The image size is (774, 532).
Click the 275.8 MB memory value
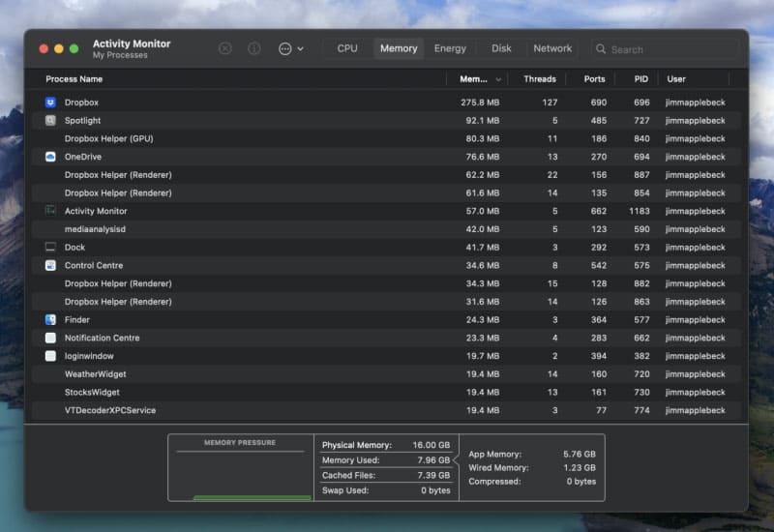coord(480,103)
